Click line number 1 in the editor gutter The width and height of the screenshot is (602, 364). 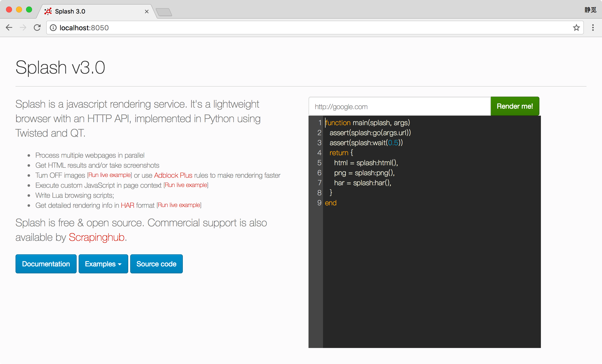pyautogui.click(x=320, y=123)
